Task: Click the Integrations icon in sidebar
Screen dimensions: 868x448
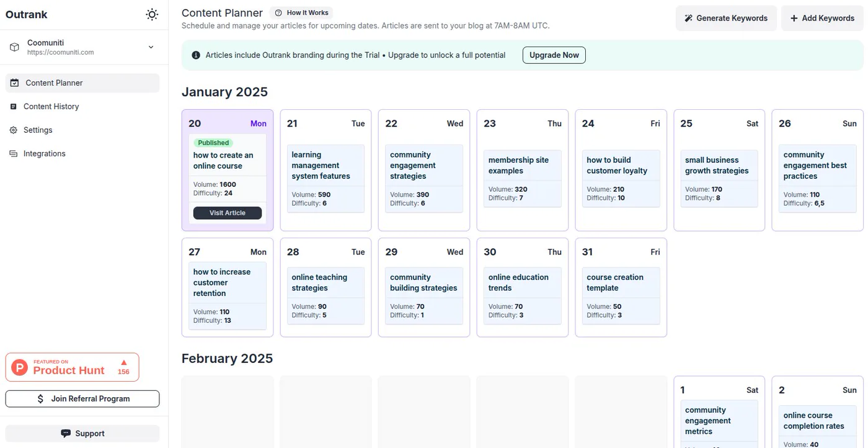Action: (14, 154)
